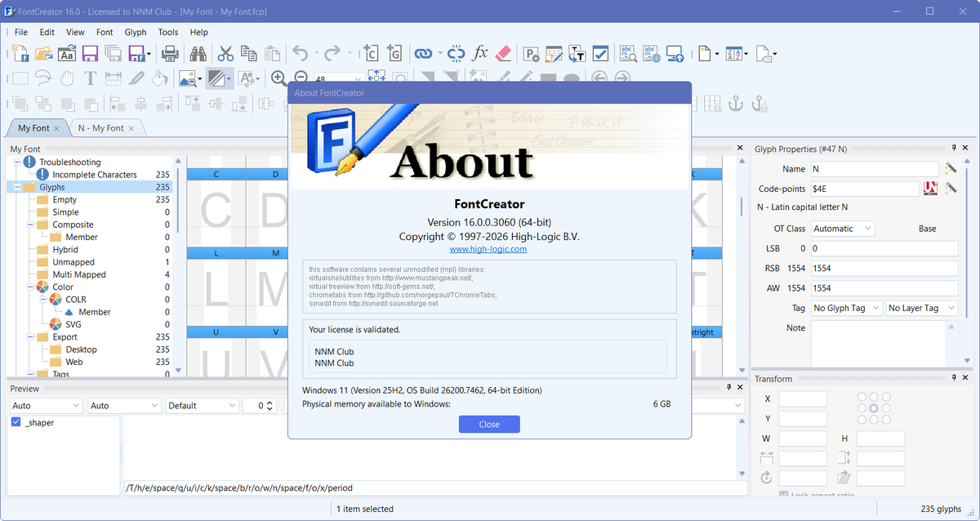
Task: Open installed font with the Aa icon
Action: click(68, 54)
